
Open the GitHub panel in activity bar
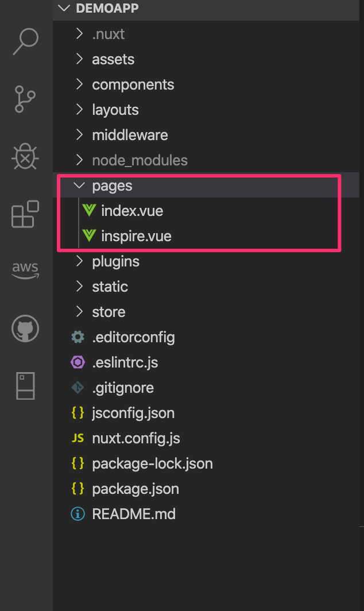25,329
